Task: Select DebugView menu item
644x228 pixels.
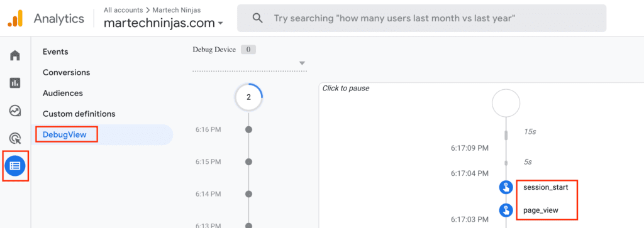Action: 103,134
